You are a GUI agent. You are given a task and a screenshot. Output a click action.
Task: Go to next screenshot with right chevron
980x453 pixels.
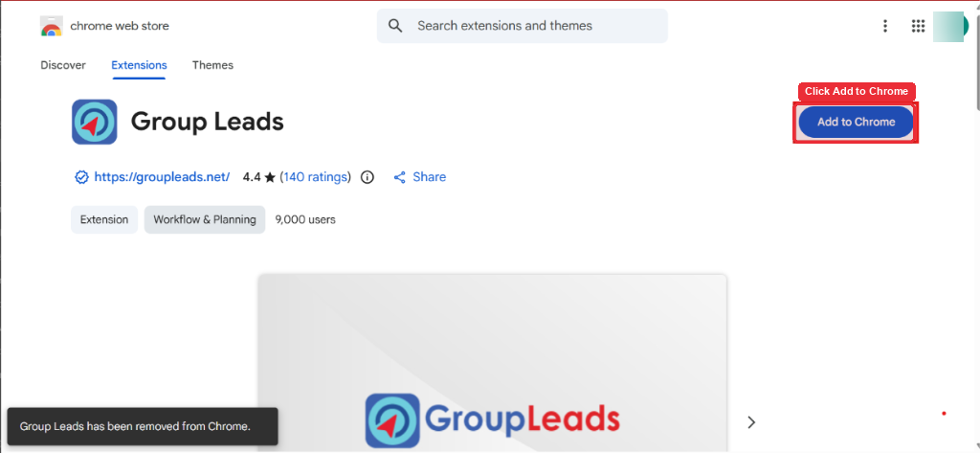coord(752,422)
